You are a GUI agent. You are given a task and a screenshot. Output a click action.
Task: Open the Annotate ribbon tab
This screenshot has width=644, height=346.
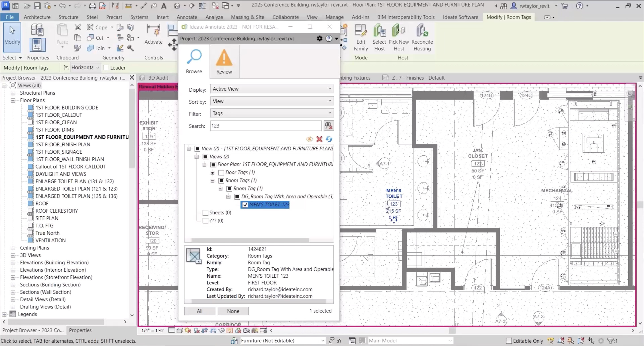coord(187,17)
